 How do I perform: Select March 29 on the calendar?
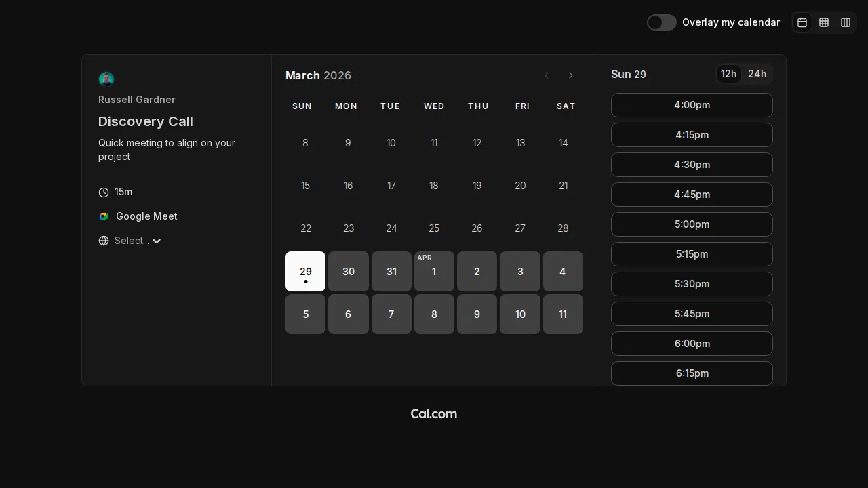click(305, 271)
